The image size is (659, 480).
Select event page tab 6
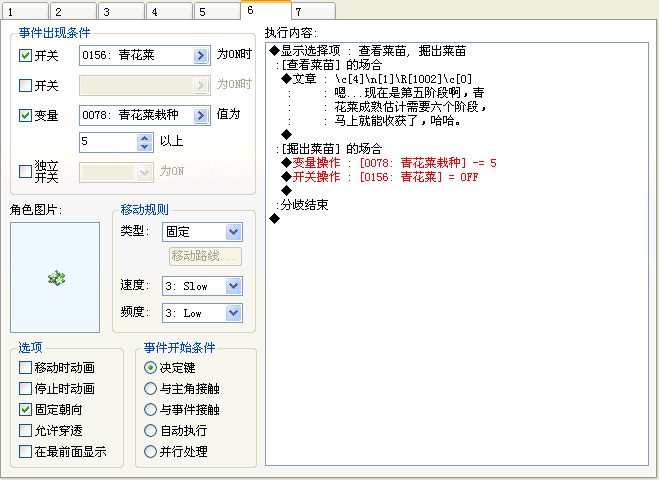pyautogui.click(x=266, y=10)
